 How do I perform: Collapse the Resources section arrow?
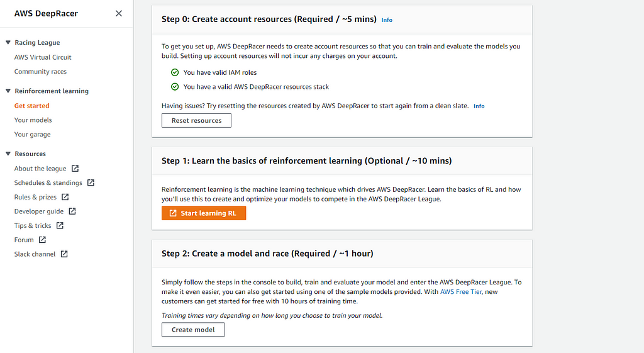pos(8,154)
